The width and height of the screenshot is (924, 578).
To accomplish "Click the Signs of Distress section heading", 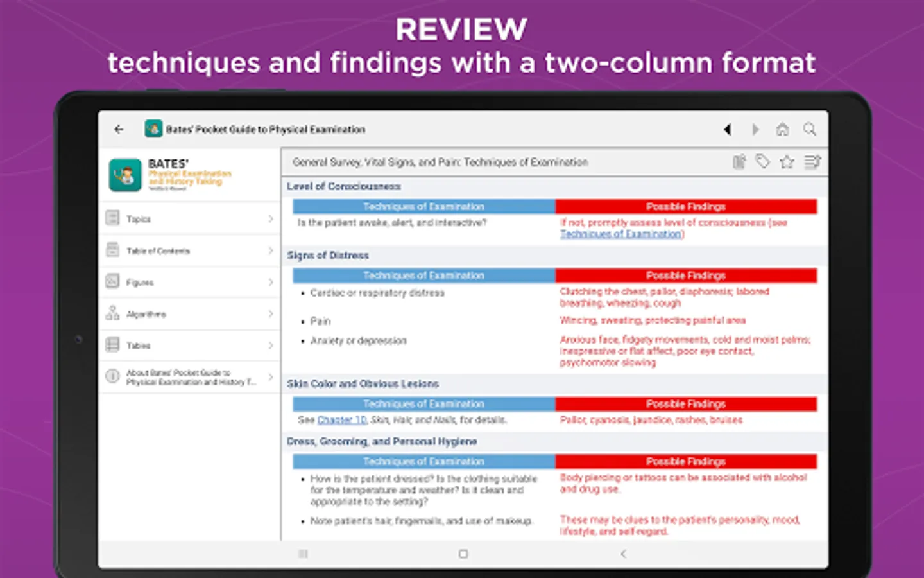I will (x=328, y=255).
